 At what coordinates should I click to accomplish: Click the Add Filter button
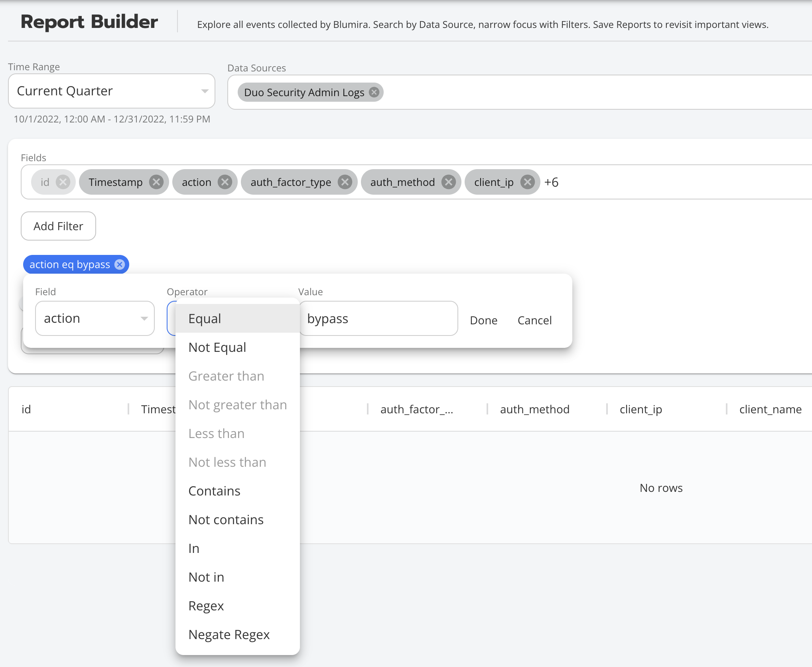(58, 226)
